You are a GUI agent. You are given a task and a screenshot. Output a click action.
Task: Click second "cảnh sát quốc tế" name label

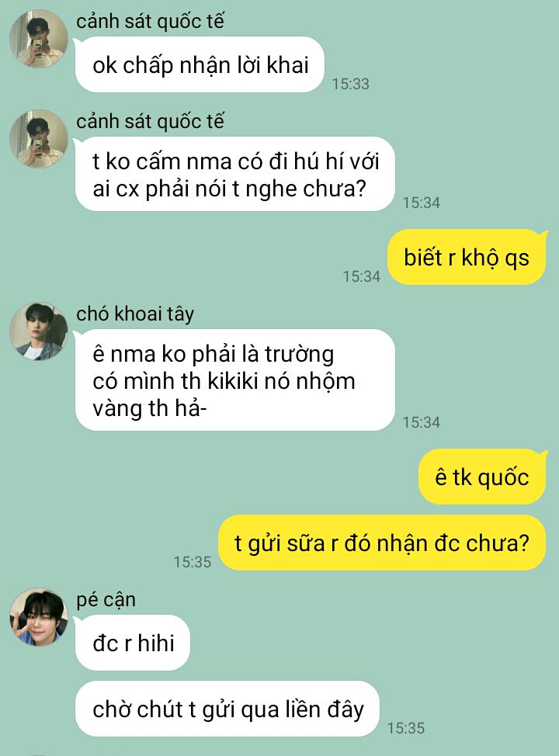click(150, 122)
